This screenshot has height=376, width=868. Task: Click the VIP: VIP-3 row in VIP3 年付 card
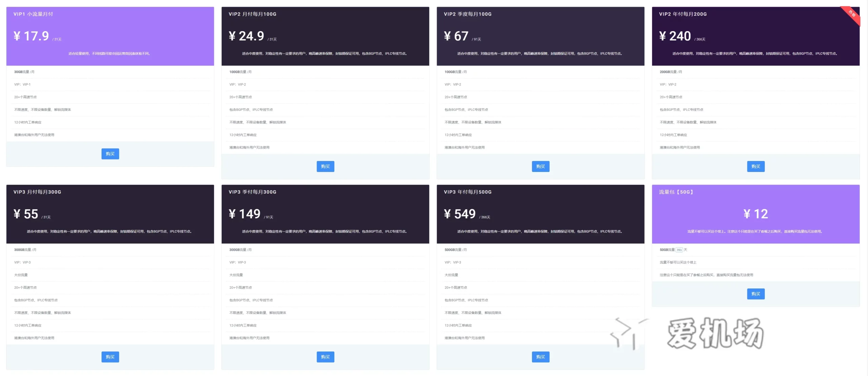(x=540, y=262)
